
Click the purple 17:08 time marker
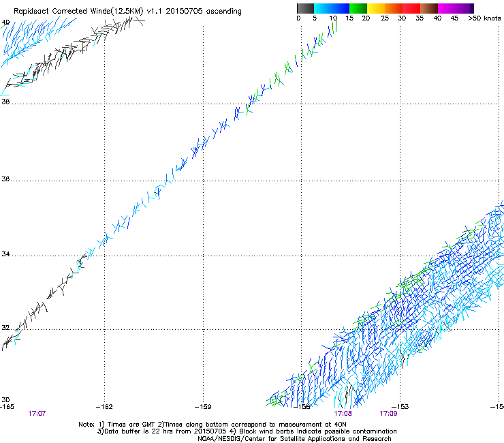343,414
